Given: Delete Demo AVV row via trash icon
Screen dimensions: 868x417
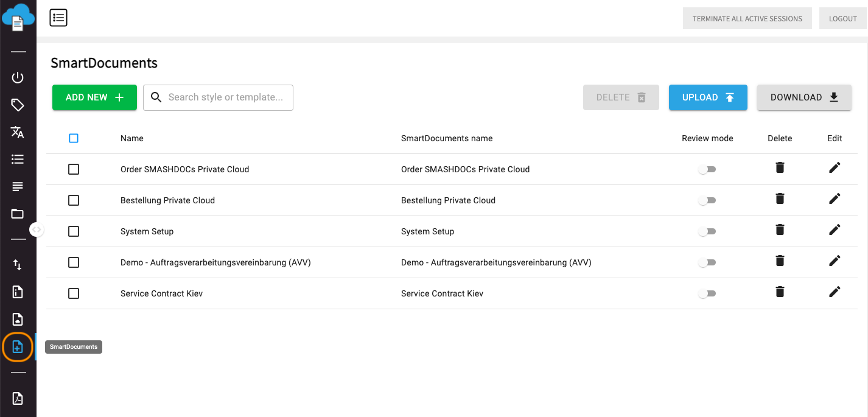Looking at the screenshot, I should pyautogui.click(x=780, y=261).
